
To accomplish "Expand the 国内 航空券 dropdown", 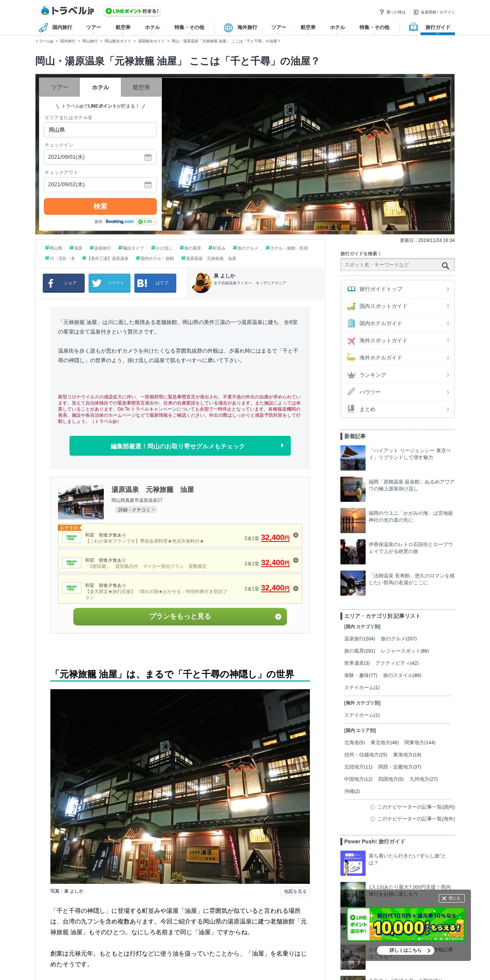I will tap(123, 28).
